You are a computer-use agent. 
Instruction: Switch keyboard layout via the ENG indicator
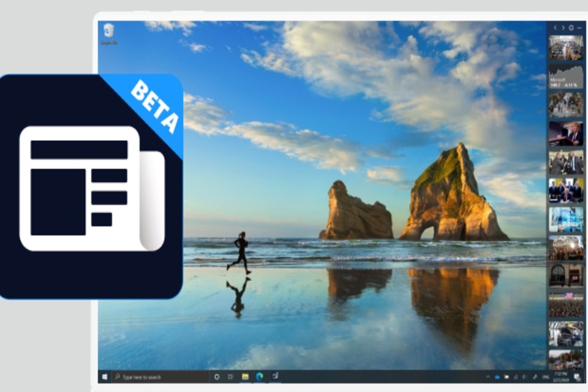(x=546, y=377)
